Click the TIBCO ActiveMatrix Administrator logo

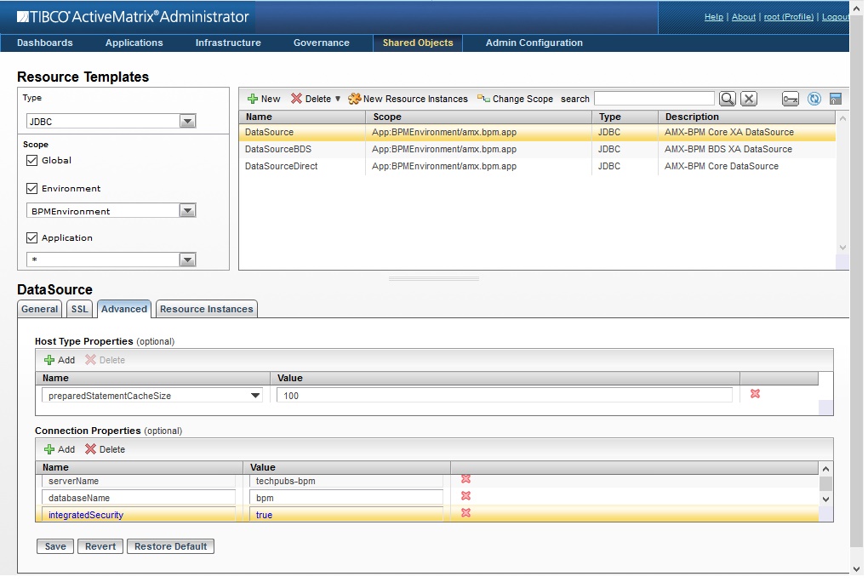point(133,17)
